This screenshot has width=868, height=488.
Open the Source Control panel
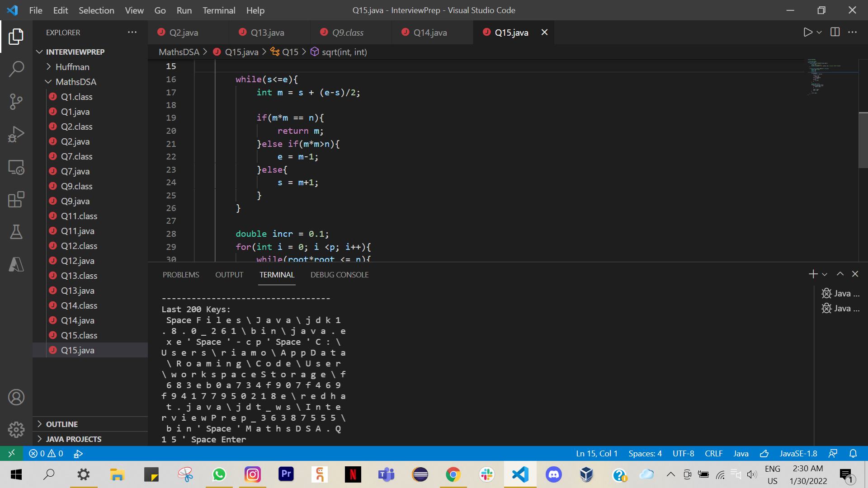coord(17,102)
